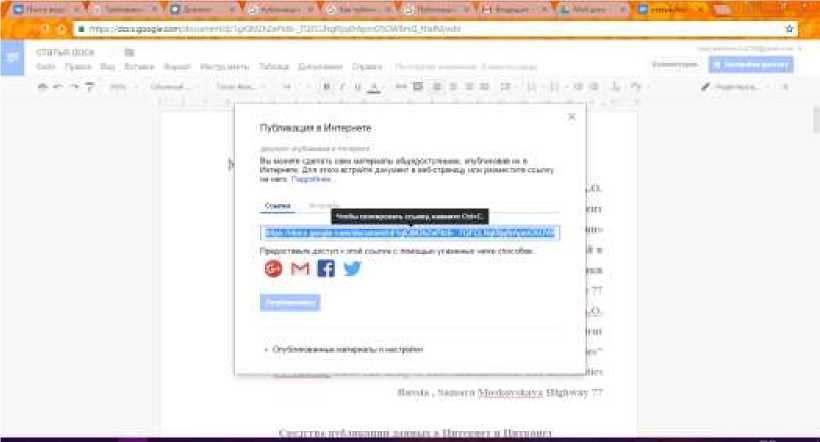Click the Insert comment toolbar icon

[x=418, y=87]
